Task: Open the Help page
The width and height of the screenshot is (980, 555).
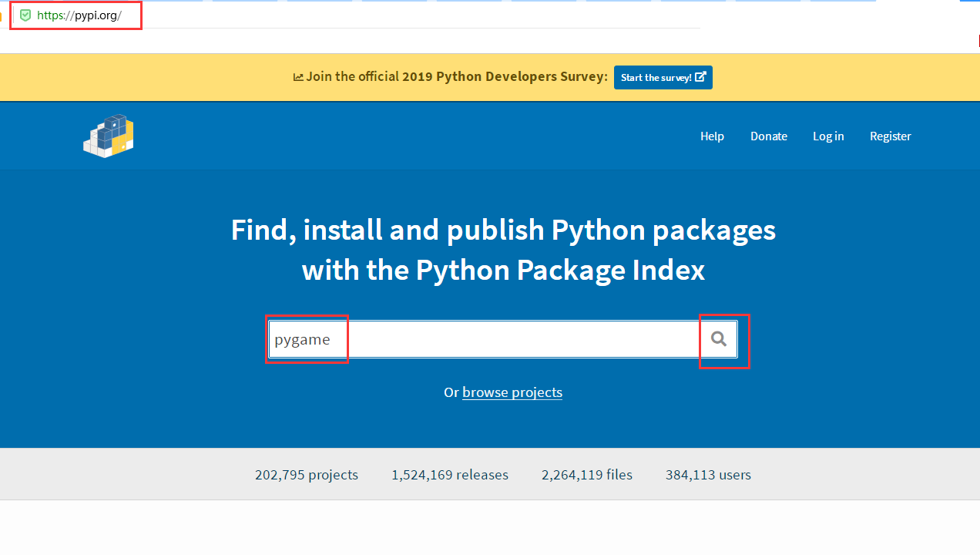Action: 712,136
